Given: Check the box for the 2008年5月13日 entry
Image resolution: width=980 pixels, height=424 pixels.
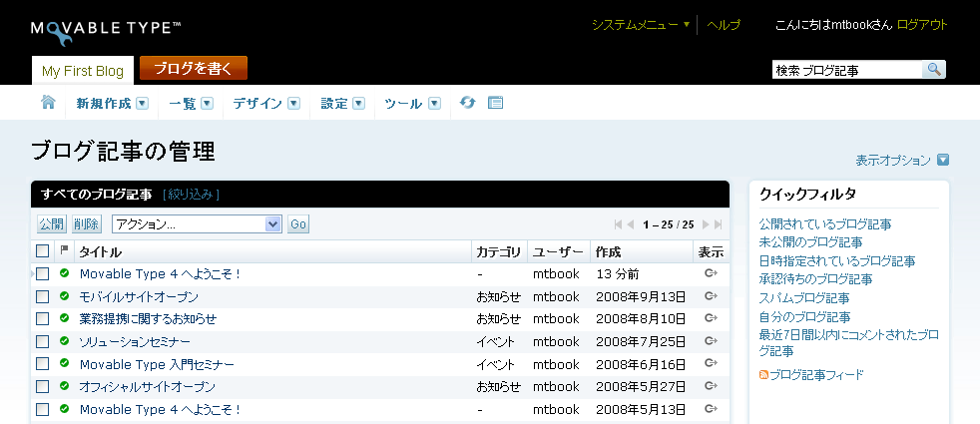Looking at the screenshot, I should point(43,410).
